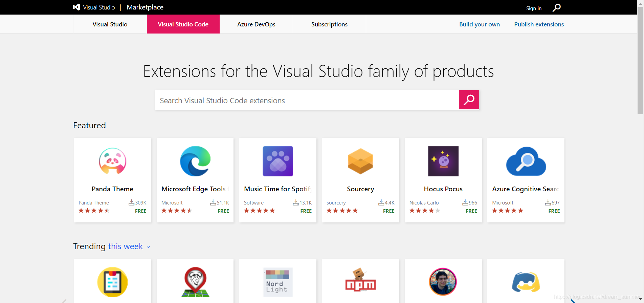Select the Visual Studio Code tab

tap(183, 24)
